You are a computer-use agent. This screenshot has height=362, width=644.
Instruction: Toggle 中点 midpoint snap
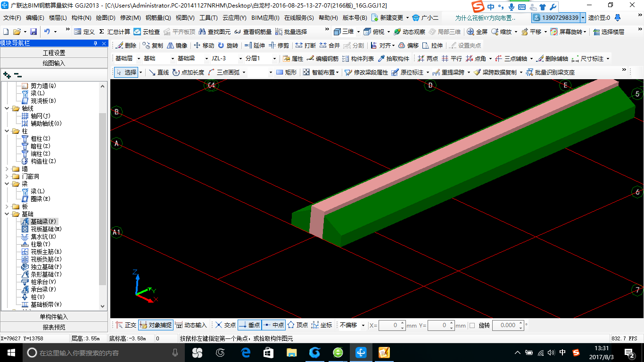[x=273, y=325]
